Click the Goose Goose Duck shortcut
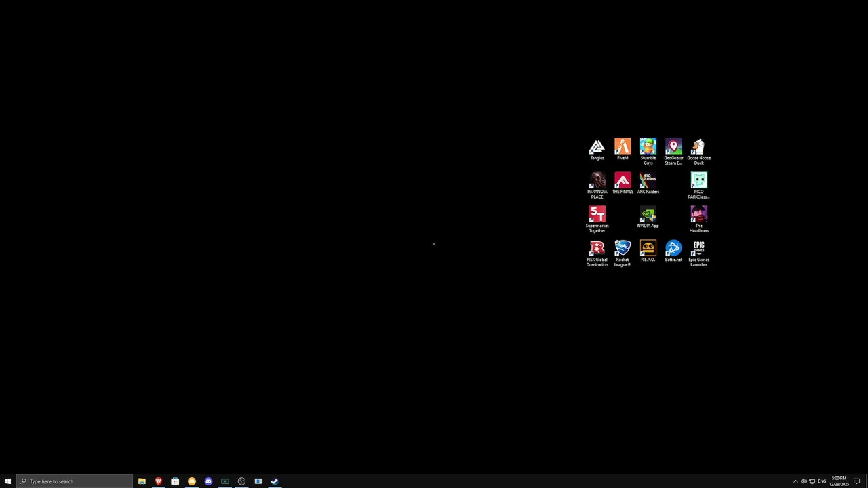Image resolution: width=868 pixels, height=488 pixels. [x=699, y=152]
